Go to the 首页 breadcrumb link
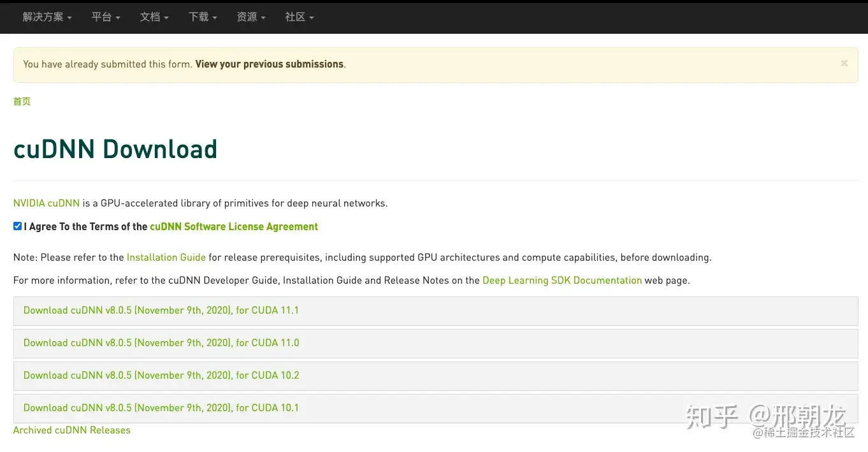 point(22,101)
